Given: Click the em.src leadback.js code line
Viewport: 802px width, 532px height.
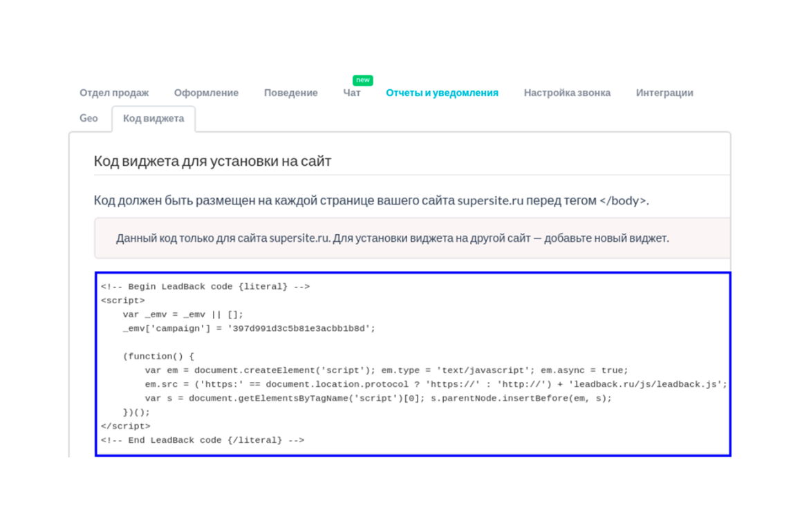Looking at the screenshot, I should coord(436,384).
